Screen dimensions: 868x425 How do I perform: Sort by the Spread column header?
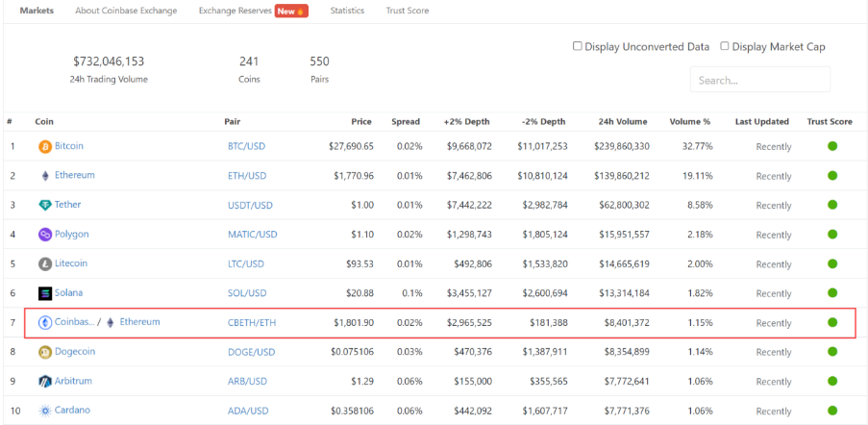tap(406, 122)
